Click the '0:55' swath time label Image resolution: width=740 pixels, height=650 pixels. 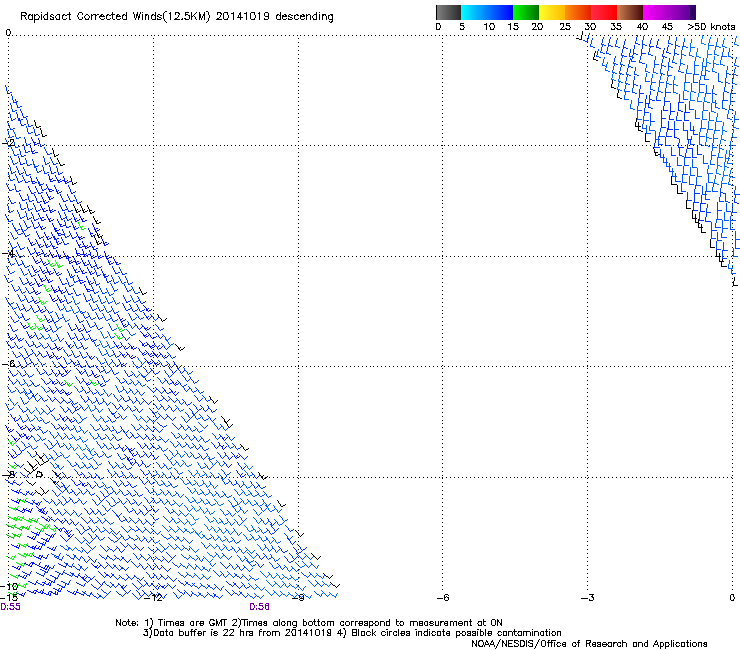point(10,607)
